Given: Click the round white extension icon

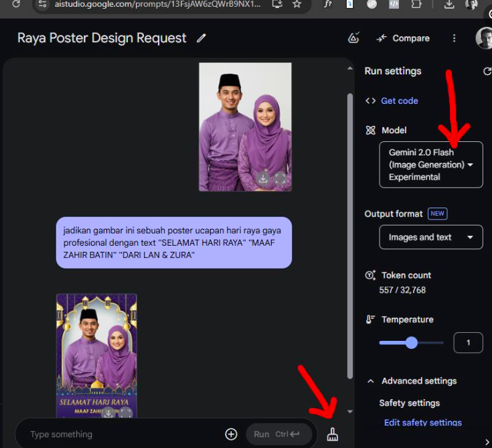Looking at the screenshot, I should [372, 4].
